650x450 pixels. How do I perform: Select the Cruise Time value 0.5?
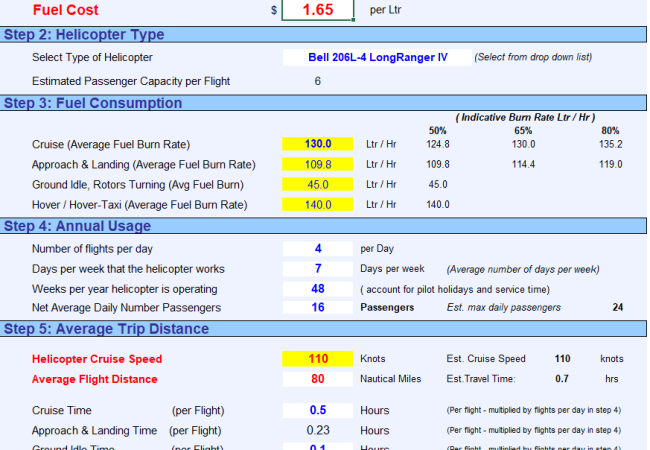click(318, 410)
